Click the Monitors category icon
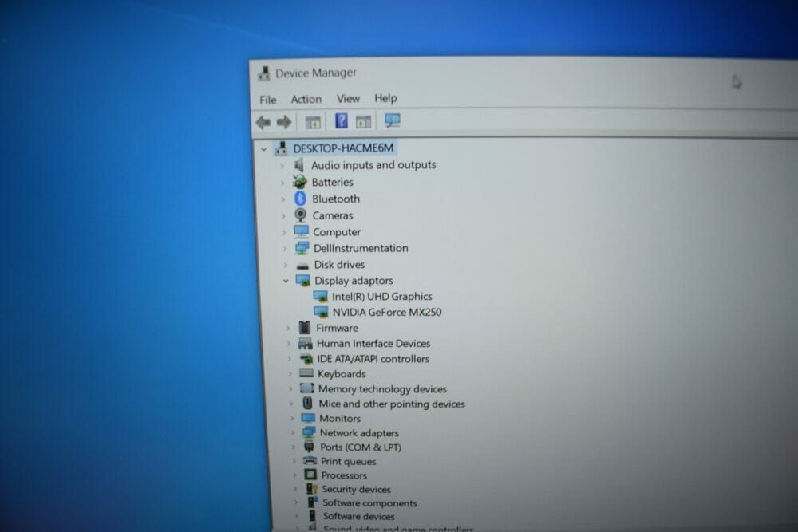 click(308, 418)
